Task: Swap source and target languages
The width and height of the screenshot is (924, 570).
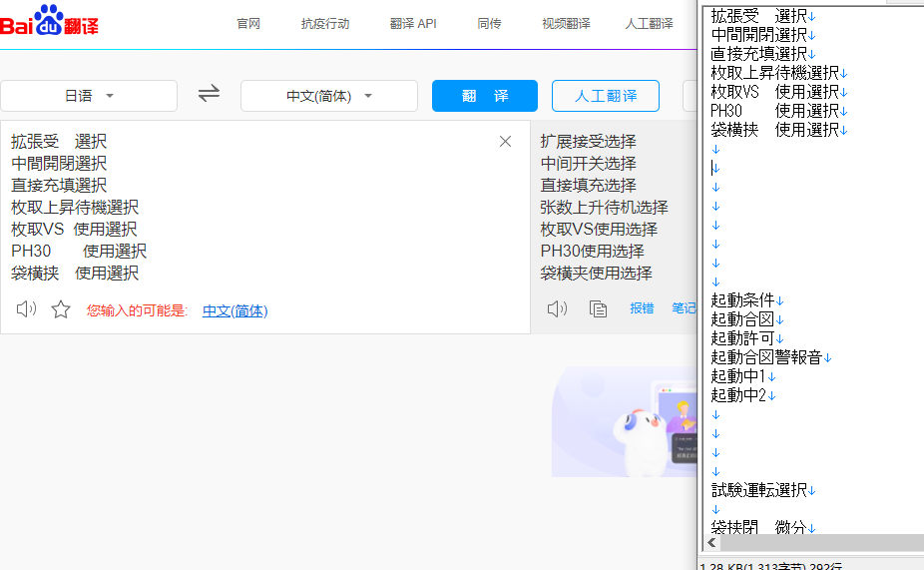Action: pyautogui.click(x=209, y=94)
